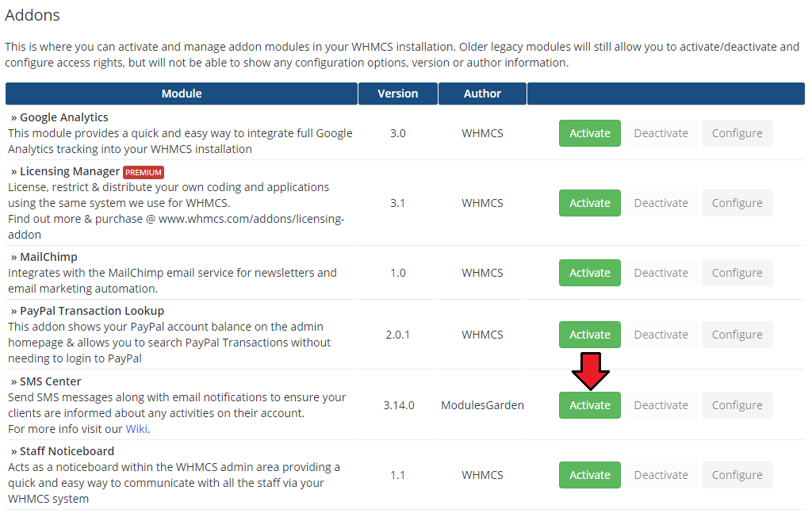
Task: Select the MailChimp module title
Action: (48, 257)
